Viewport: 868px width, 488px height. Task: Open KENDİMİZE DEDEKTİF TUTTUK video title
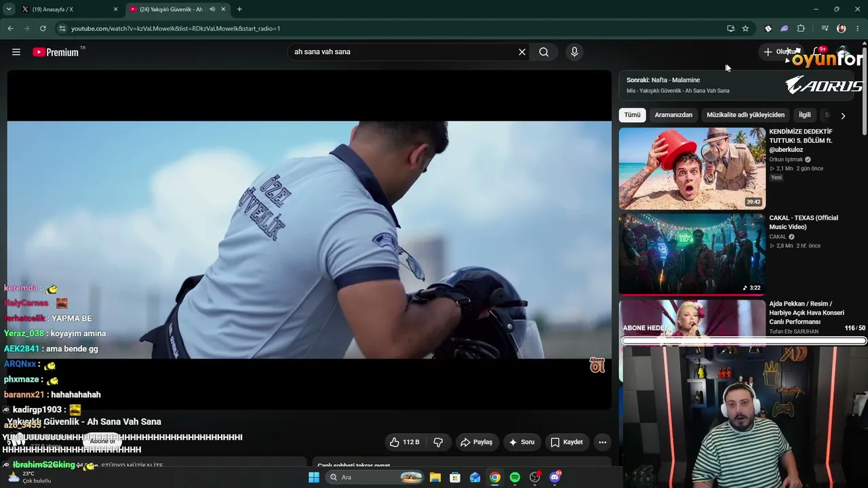point(801,140)
